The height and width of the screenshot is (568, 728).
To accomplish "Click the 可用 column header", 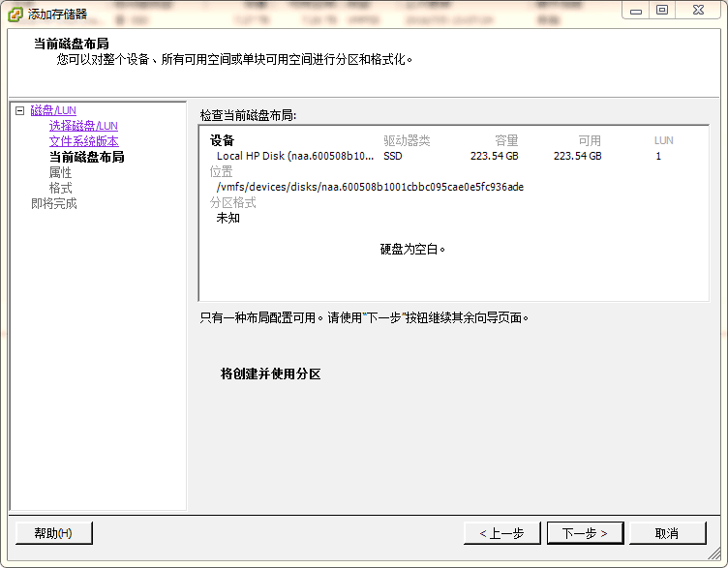I will click(590, 140).
